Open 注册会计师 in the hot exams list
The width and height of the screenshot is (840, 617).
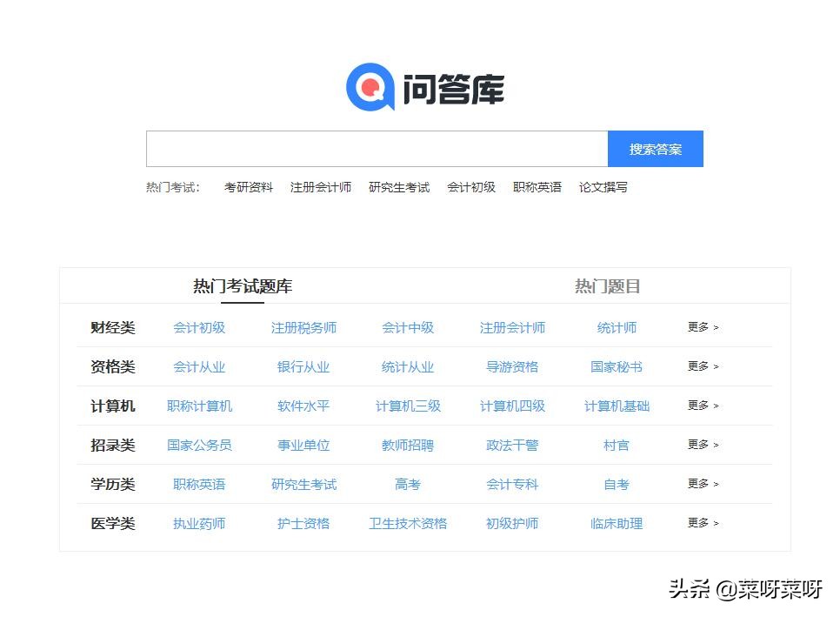[x=320, y=186]
